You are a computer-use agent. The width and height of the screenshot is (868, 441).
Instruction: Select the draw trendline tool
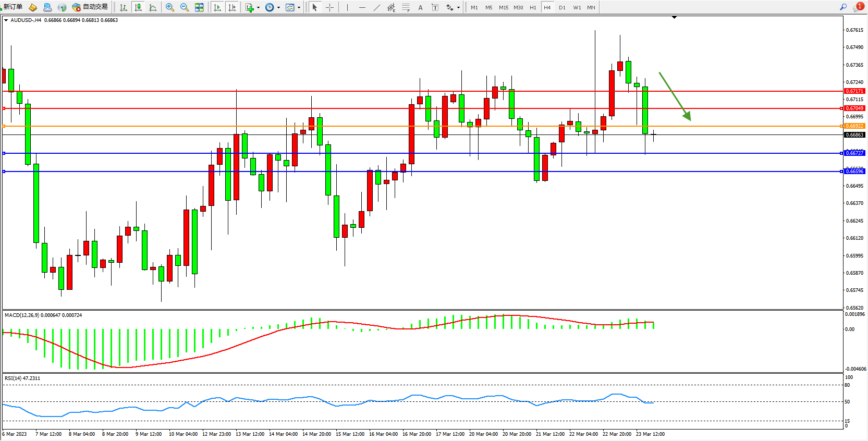coord(376,7)
